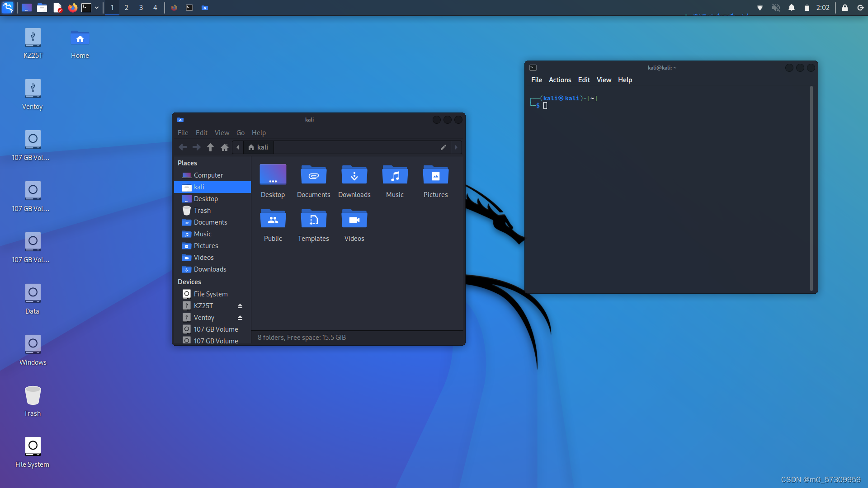Select File System in Devices sidebar

pyautogui.click(x=211, y=294)
